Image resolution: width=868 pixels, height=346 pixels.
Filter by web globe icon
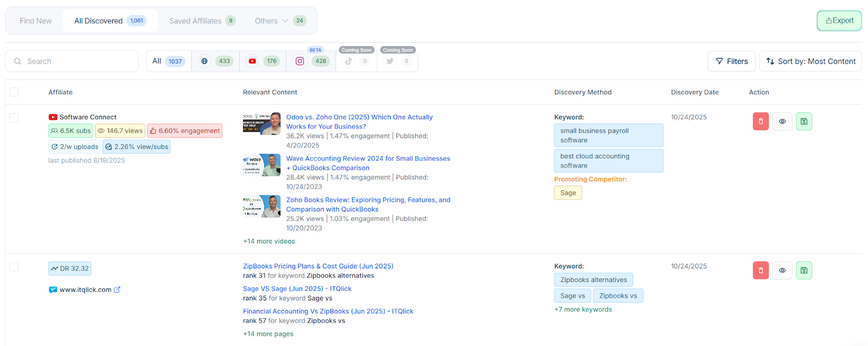coord(205,61)
